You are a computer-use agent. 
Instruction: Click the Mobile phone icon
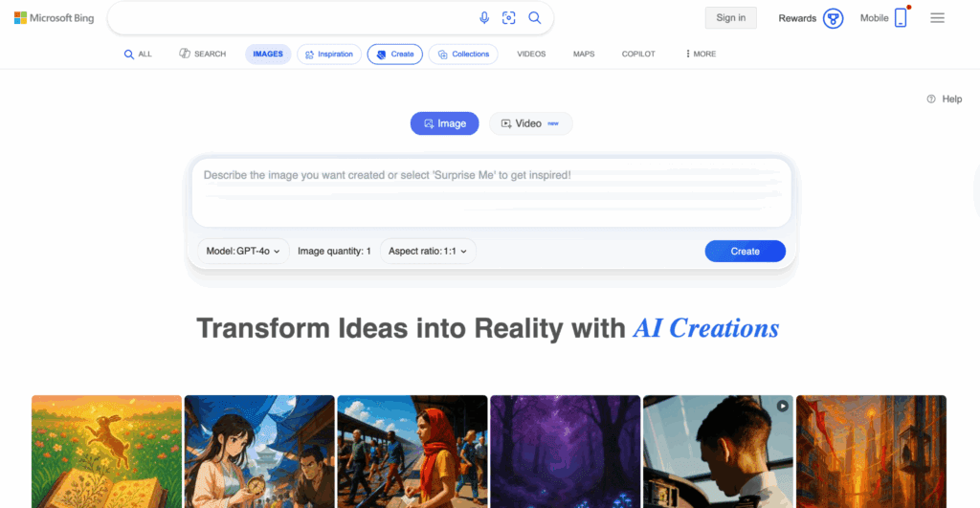point(901,18)
